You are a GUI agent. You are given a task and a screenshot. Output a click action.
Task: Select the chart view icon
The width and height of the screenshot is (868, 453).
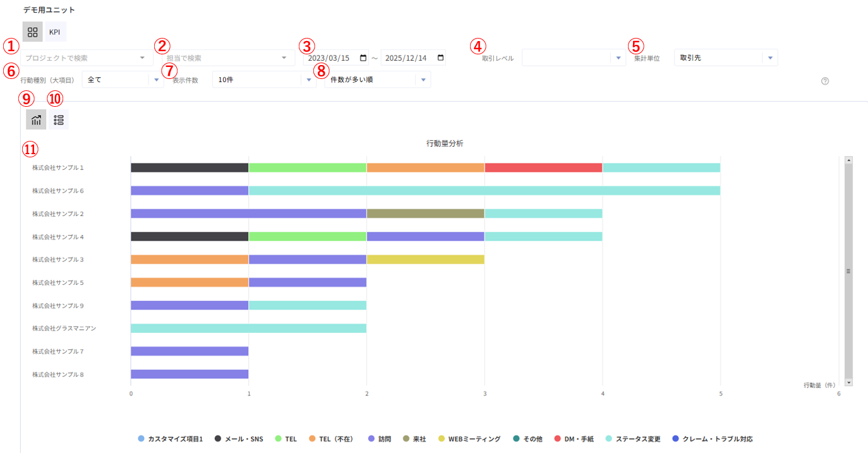36,119
